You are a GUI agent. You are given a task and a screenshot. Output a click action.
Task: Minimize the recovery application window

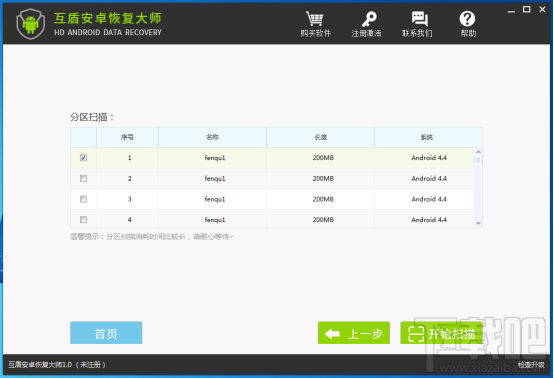[511, 11]
